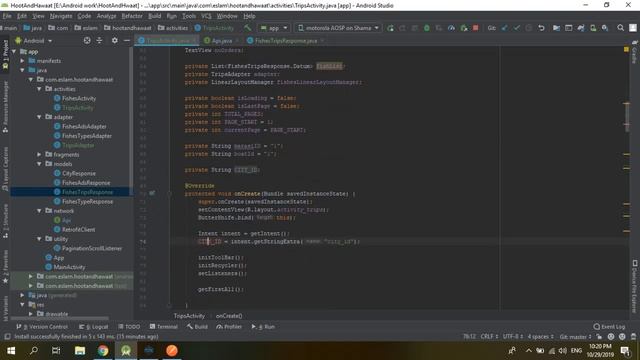Collapse the models folder in project tree
This screenshot has height=360, width=640.
[x=39, y=164]
